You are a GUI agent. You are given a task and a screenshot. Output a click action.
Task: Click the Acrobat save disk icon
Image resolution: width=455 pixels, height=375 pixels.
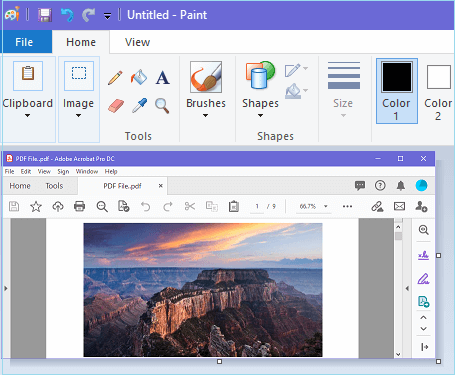[14, 206]
